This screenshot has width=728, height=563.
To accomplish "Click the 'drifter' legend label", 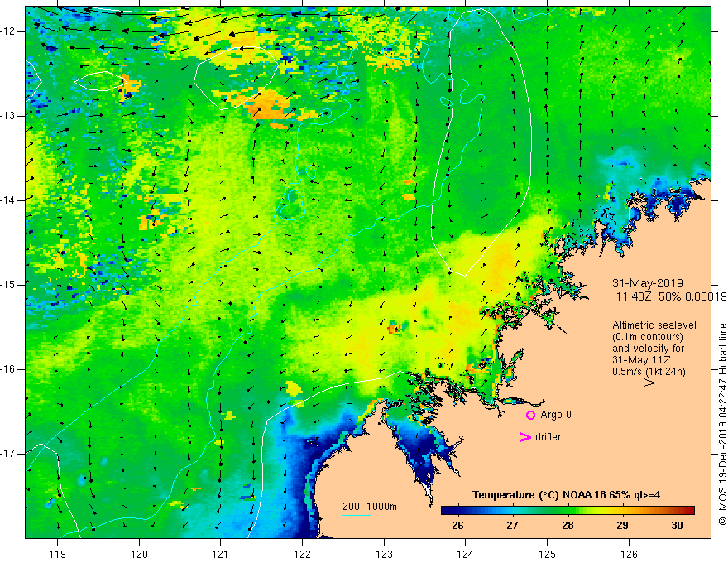I will [x=548, y=437].
